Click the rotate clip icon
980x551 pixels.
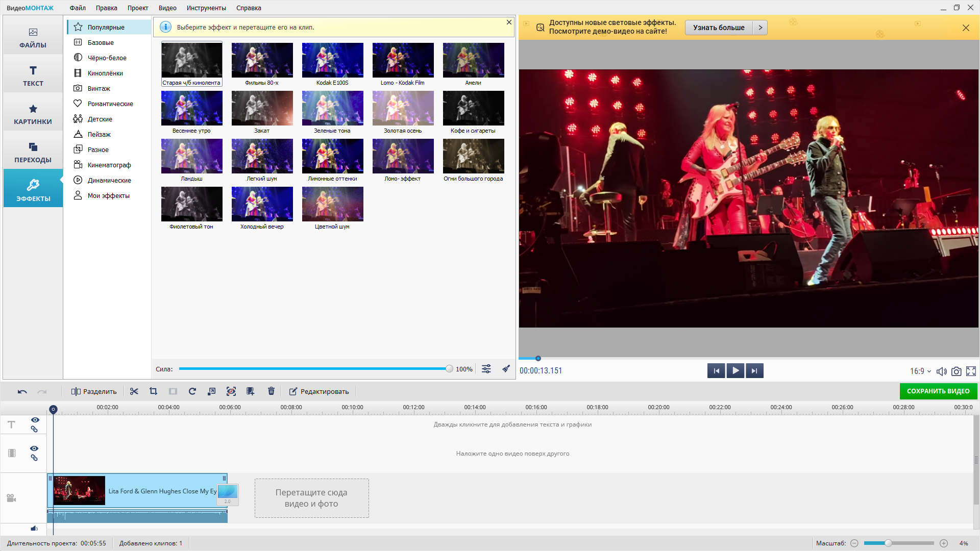pos(192,391)
